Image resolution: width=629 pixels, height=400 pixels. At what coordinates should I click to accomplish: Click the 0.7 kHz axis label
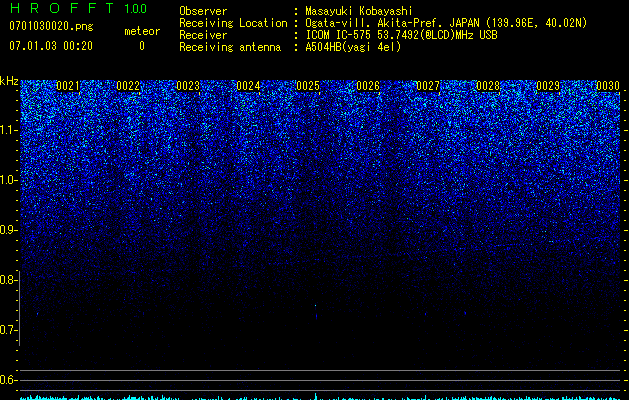8,330
